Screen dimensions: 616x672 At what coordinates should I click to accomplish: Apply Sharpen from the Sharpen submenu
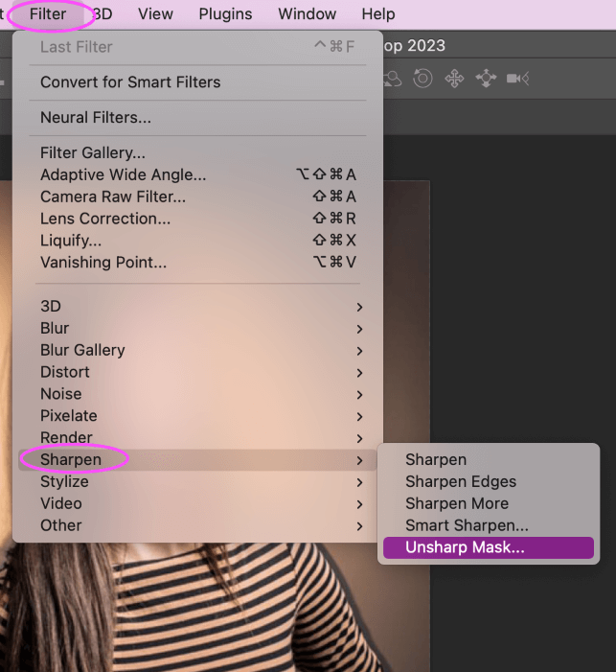(x=489, y=459)
